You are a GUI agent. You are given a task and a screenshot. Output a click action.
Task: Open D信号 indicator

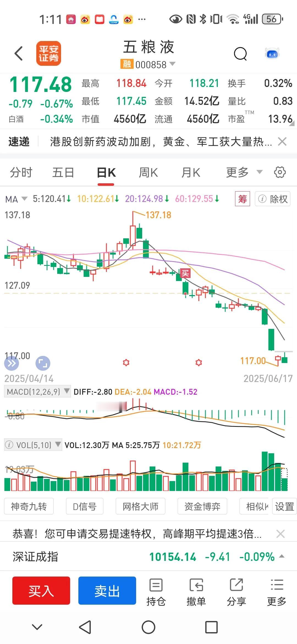(85, 506)
